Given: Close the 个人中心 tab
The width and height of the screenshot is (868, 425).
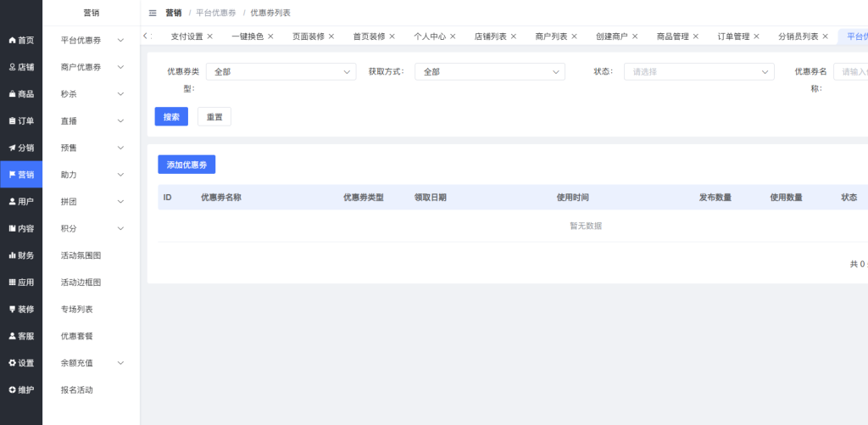Looking at the screenshot, I should pyautogui.click(x=453, y=36).
